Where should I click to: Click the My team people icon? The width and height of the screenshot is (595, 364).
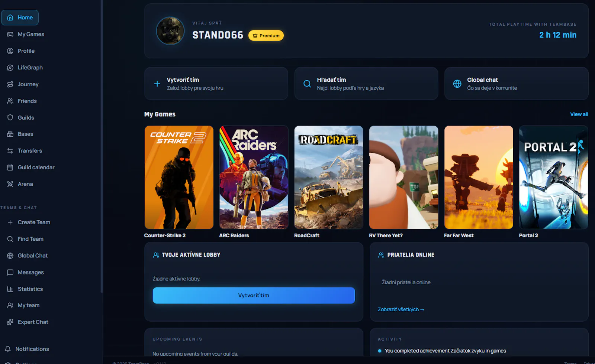10,305
